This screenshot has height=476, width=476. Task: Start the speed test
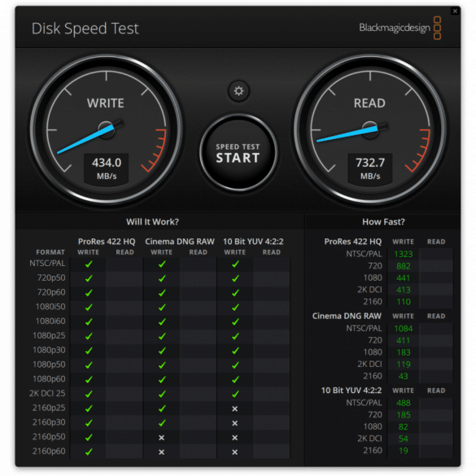pos(238,153)
